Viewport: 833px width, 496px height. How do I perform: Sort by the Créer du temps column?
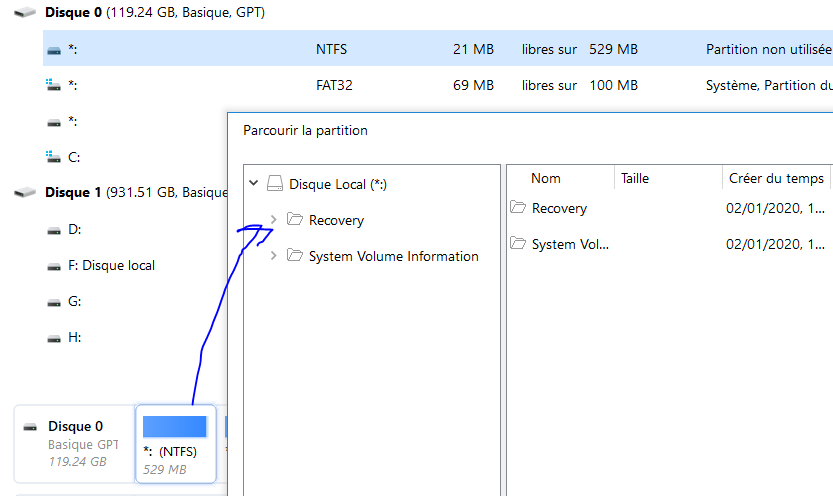776,178
